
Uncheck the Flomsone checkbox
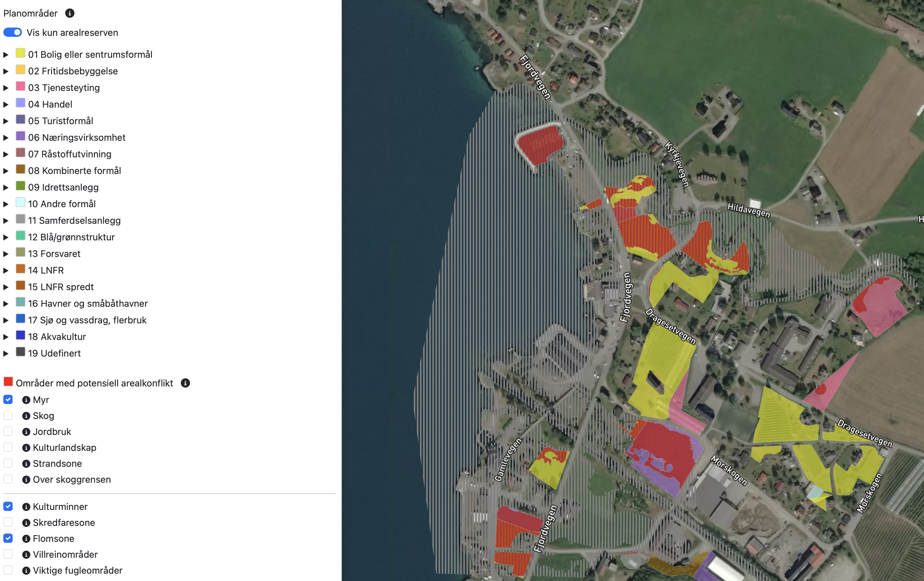tap(8, 539)
